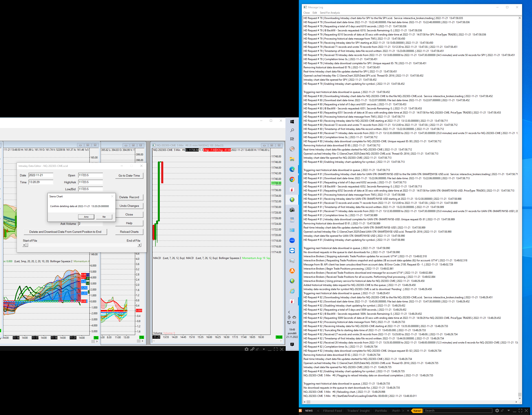Viewport: 532px width, 415px height.
Task: Expand the dropdown arrow below the chart window
Action: tap(264, 349)
